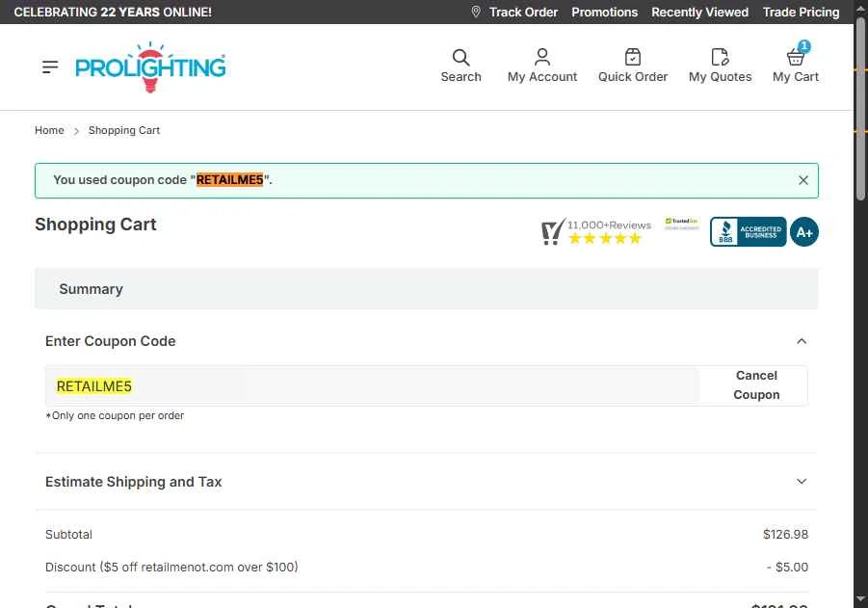Click the Enter Coupon Code heading

tap(110, 341)
